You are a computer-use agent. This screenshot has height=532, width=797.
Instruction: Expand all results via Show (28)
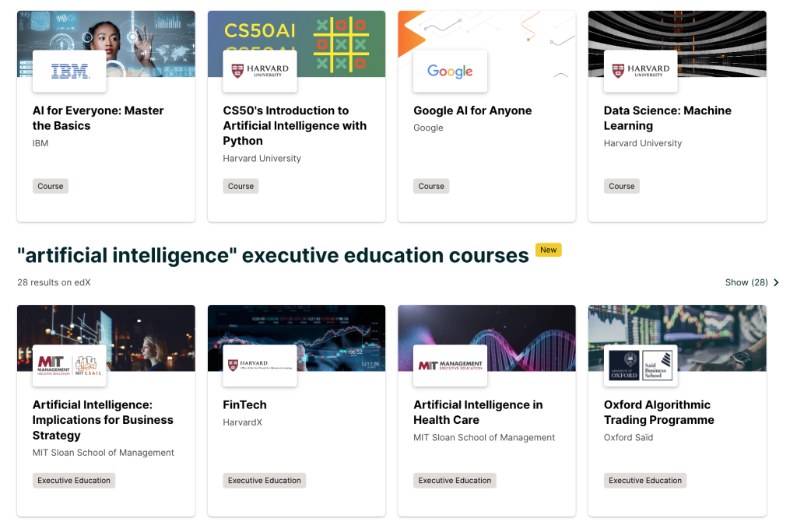coord(752,282)
